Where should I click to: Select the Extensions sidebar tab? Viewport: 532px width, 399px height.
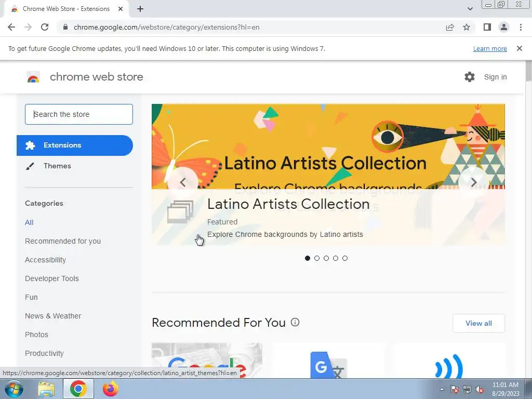75,145
